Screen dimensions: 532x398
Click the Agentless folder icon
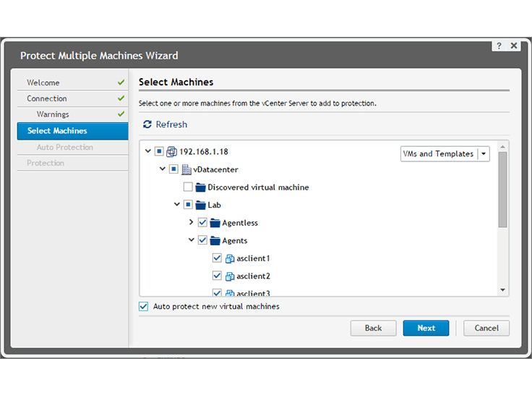pyautogui.click(x=215, y=223)
